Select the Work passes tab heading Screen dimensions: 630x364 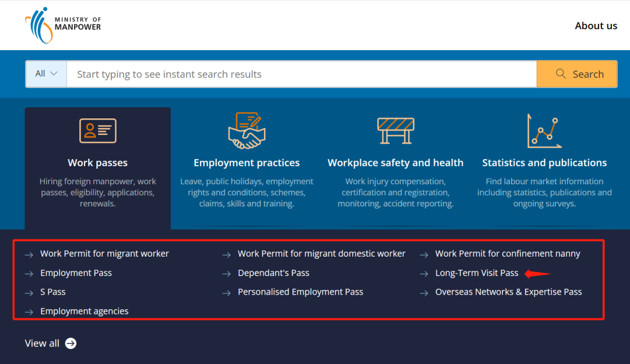97,163
